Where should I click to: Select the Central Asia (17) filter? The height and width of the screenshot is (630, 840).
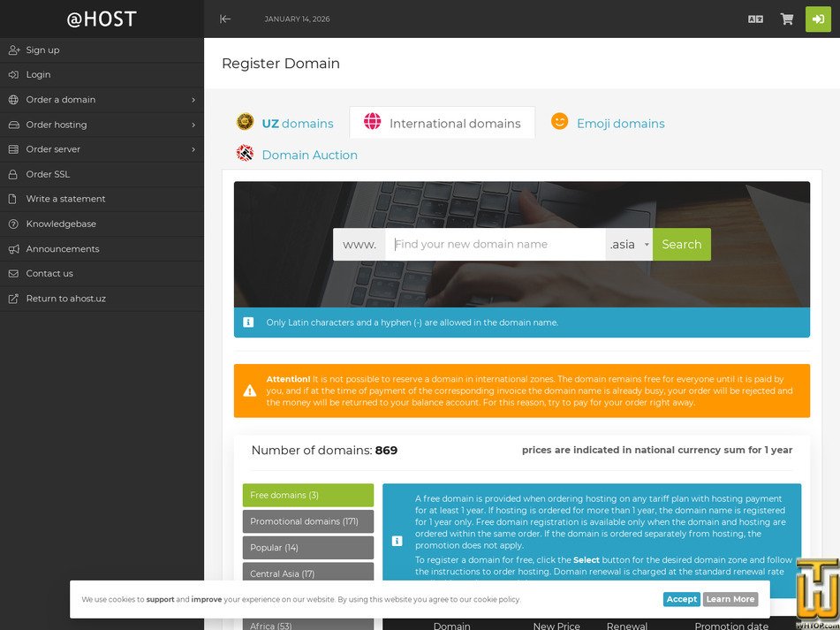[307, 573]
